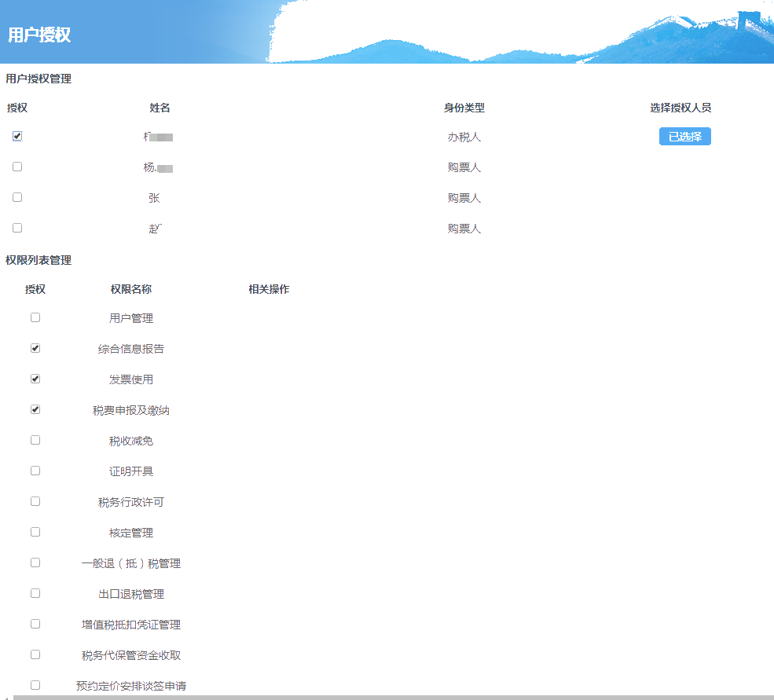Image resolution: width=774 pixels, height=700 pixels.
Task: Click the 姓名 column header
Action: click(160, 108)
